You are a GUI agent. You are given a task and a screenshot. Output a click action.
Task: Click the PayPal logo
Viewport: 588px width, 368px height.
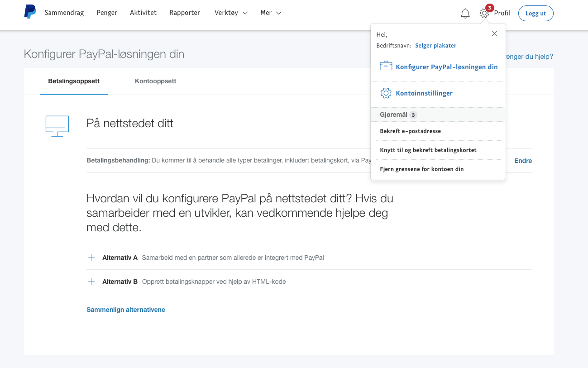pyautogui.click(x=30, y=12)
